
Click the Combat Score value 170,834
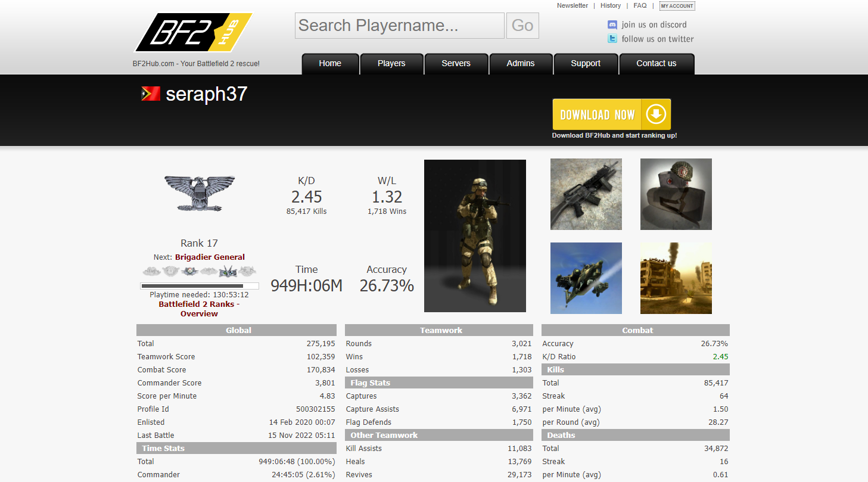[x=321, y=370]
